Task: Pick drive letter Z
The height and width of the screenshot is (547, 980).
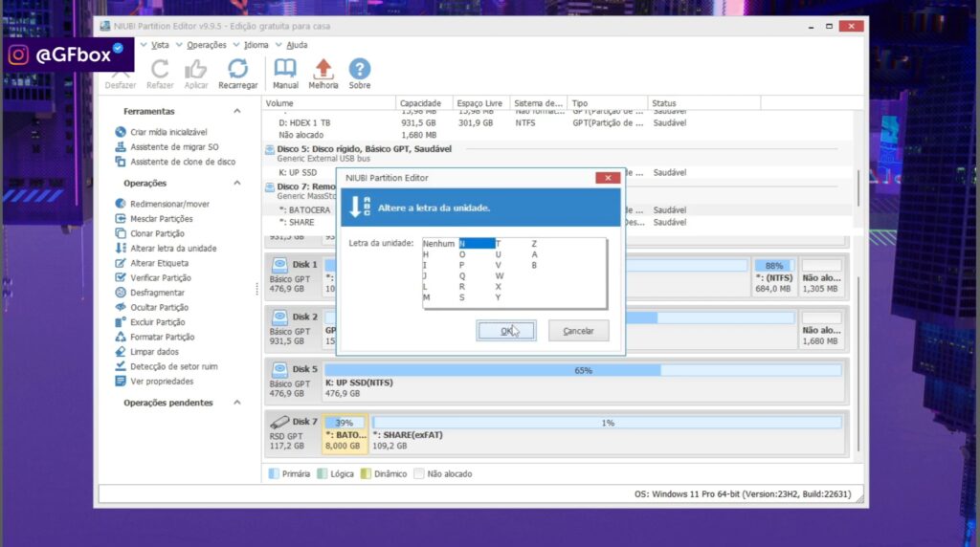Action: tap(534, 244)
